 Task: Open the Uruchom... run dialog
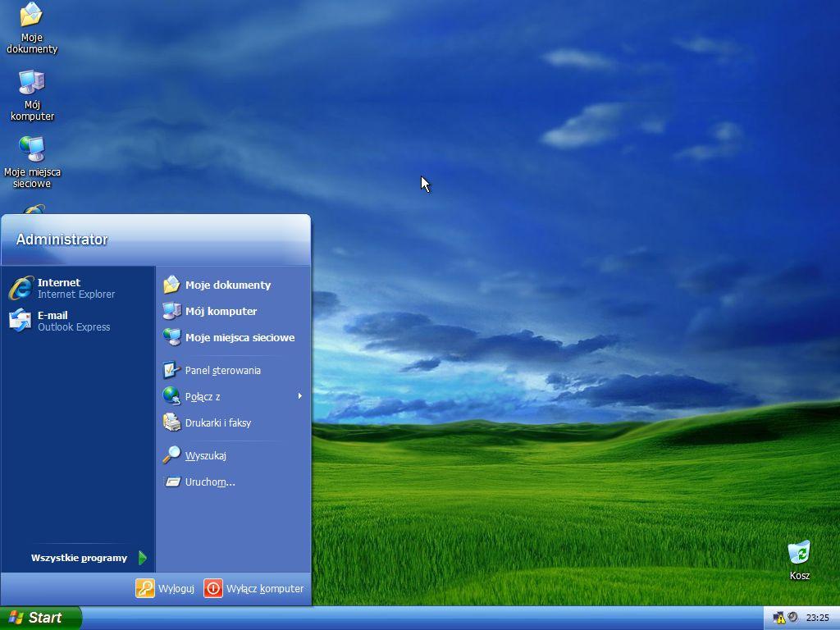click(x=233, y=482)
